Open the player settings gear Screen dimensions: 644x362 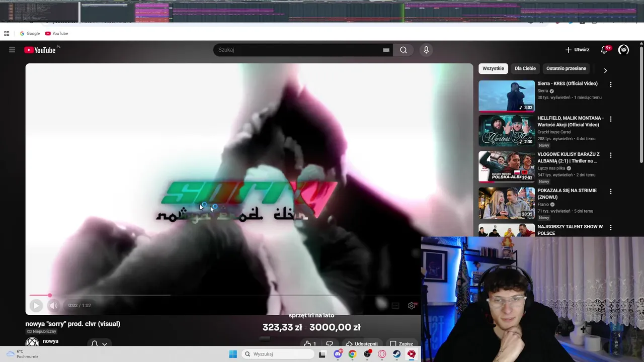(412, 306)
